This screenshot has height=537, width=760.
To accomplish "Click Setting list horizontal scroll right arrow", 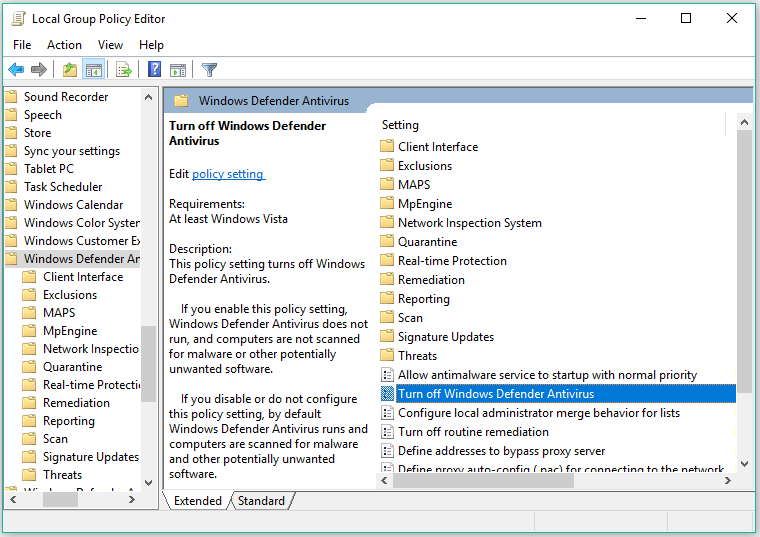I will point(728,480).
